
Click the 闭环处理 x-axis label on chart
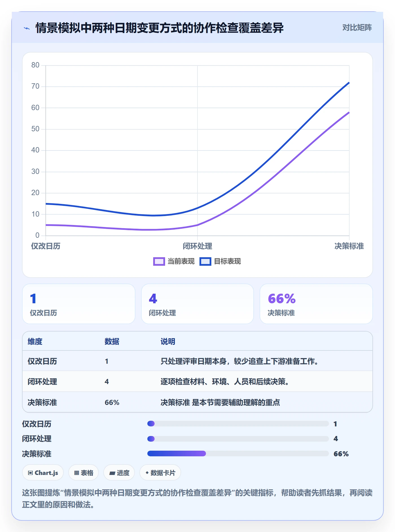[x=197, y=246]
